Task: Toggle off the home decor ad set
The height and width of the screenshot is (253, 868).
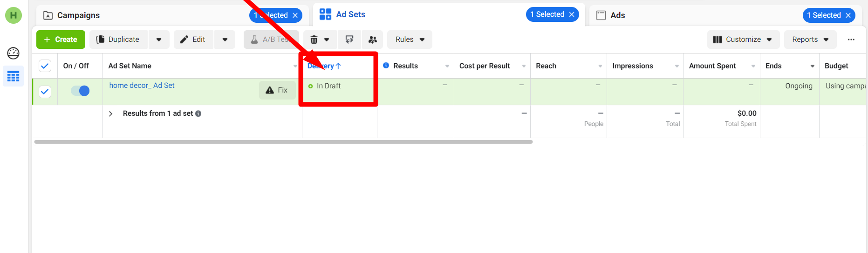Action: pos(80,91)
